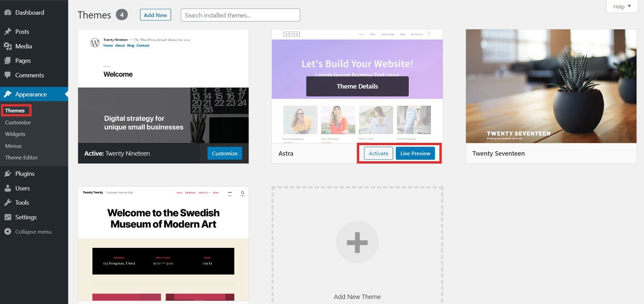Screen dimensions: 644x304
Task: Open the Tools menu text
Action: (x=22, y=203)
